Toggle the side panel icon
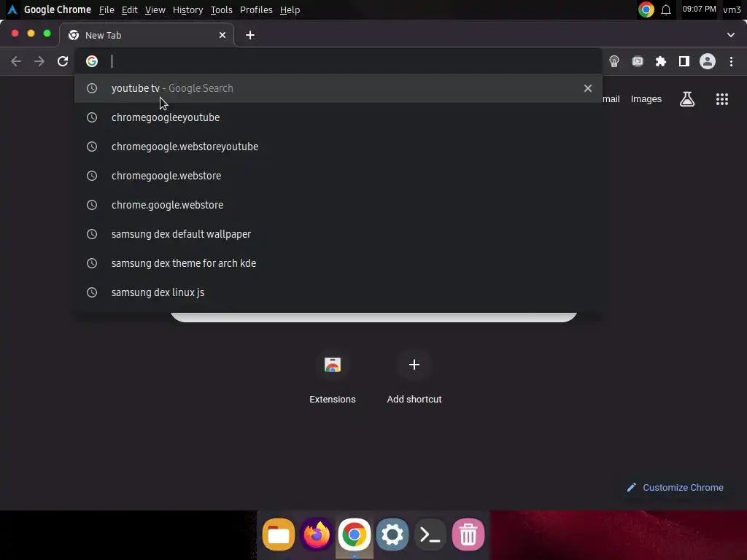The image size is (747, 560). tap(684, 61)
